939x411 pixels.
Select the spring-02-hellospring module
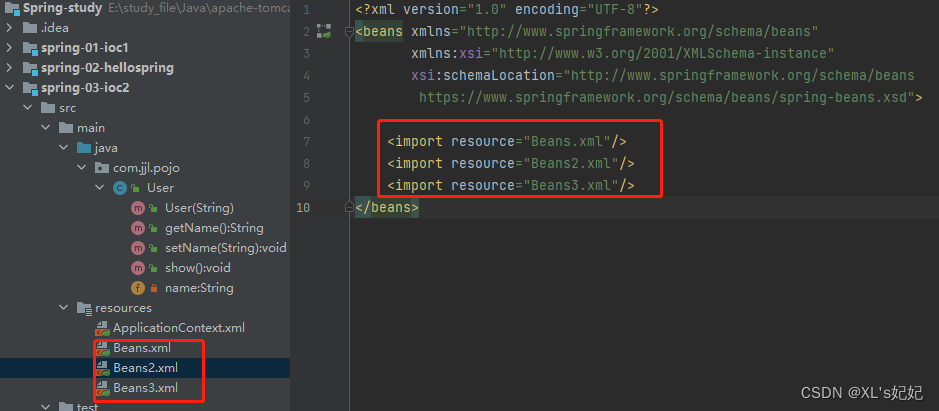[x=107, y=68]
